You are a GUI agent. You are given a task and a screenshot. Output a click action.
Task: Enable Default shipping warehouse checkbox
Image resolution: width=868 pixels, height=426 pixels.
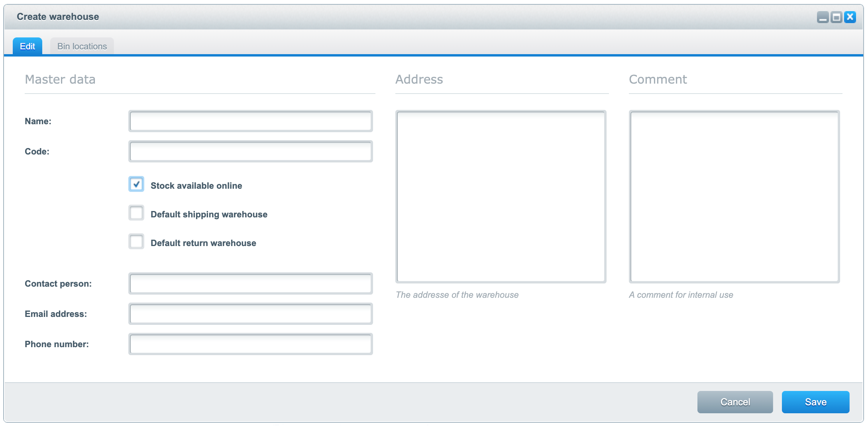pyautogui.click(x=136, y=213)
